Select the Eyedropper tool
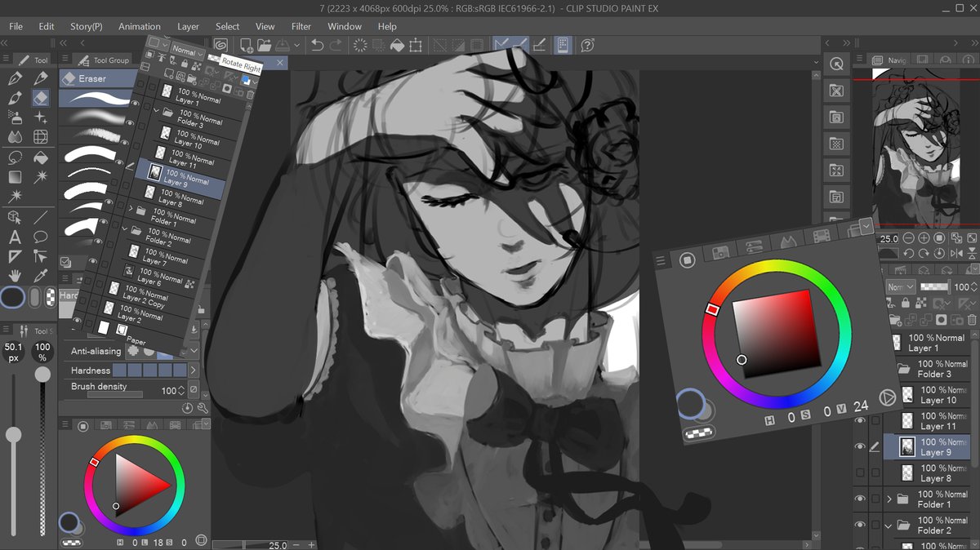 (41, 277)
